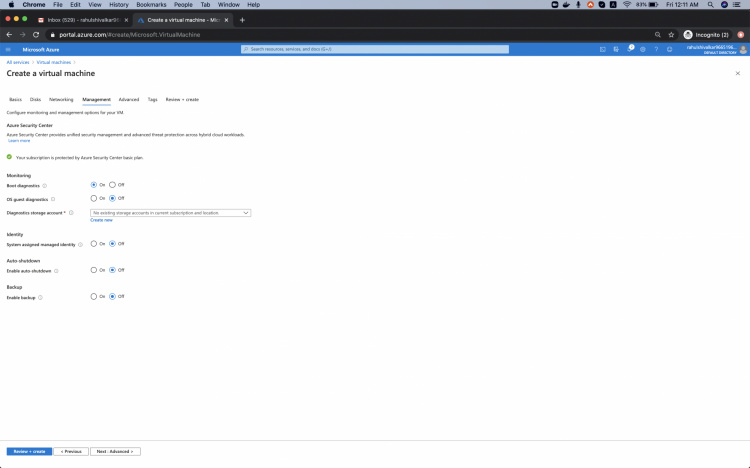Turn On auto-shutdown
The image size is (750, 468).
94,270
